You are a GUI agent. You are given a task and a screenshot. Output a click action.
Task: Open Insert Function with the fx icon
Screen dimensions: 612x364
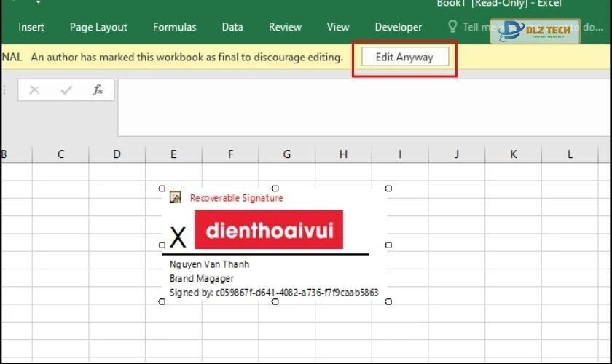[x=98, y=90]
